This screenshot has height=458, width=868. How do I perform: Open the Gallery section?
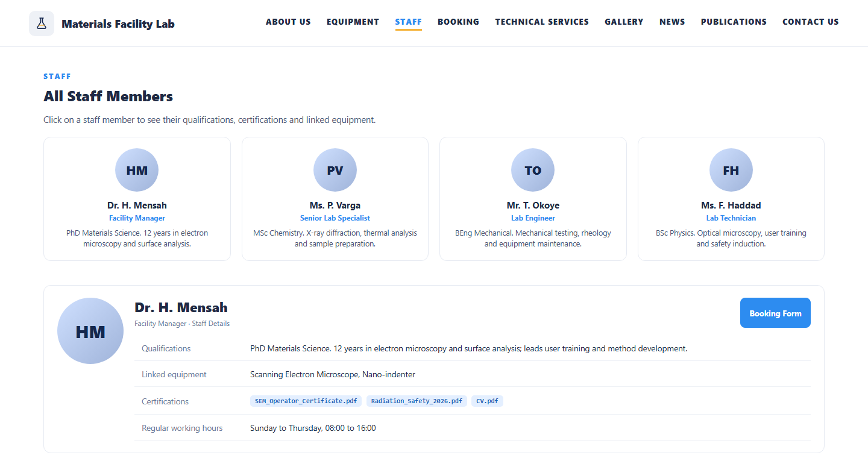(x=624, y=22)
